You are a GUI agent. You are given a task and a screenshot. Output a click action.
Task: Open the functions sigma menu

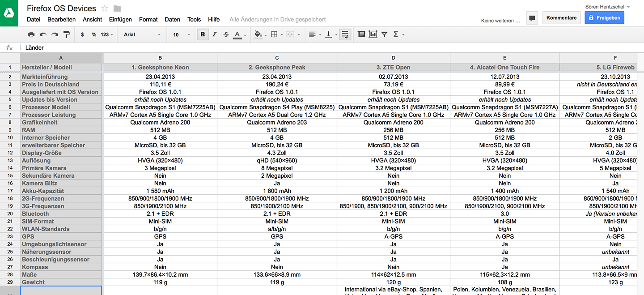click(x=398, y=34)
